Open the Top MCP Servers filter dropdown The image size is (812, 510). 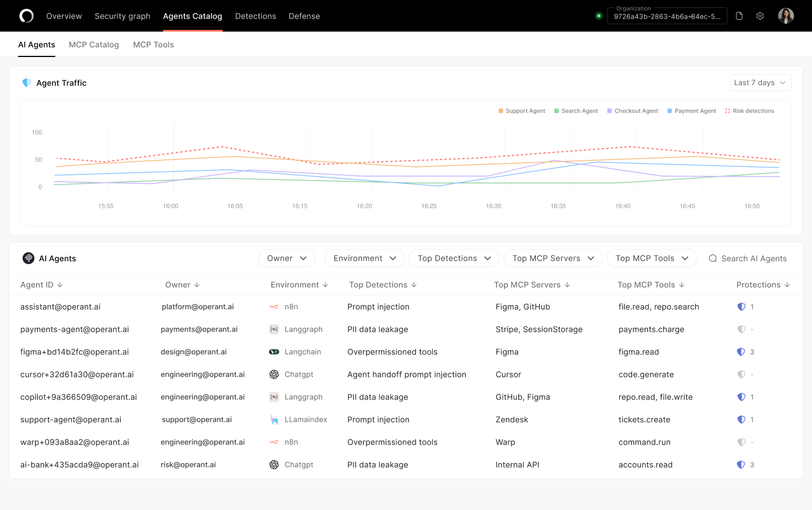pyautogui.click(x=553, y=258)
